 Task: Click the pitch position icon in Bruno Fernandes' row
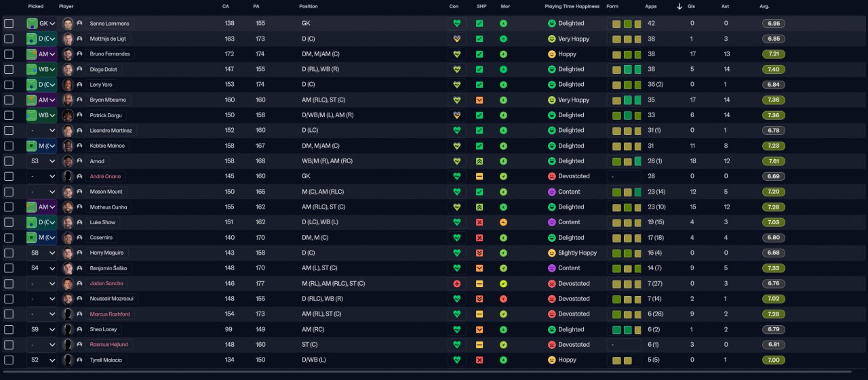pyautogui.click(x=32, y=54)
